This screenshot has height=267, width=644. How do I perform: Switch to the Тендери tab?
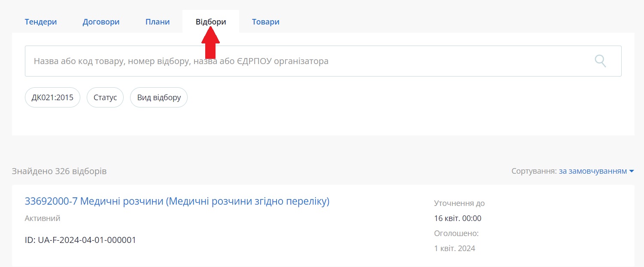coord(41,22)
